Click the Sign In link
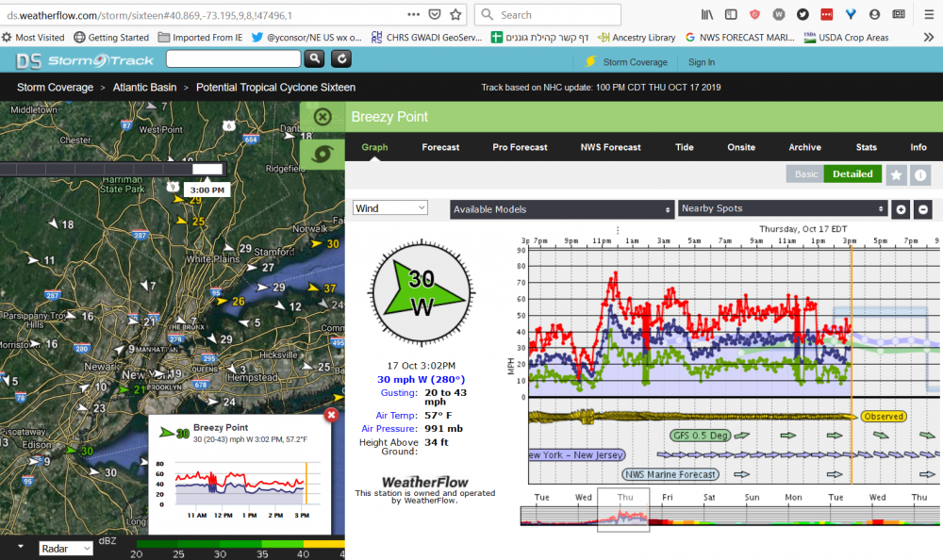This screenshot has height=560, width=943. point(702,62)
